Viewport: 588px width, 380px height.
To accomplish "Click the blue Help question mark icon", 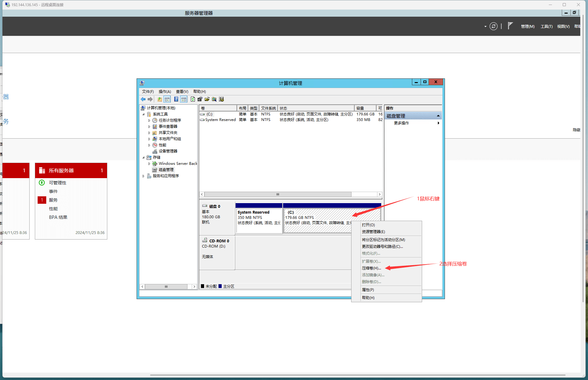I will tap(176, 99).
